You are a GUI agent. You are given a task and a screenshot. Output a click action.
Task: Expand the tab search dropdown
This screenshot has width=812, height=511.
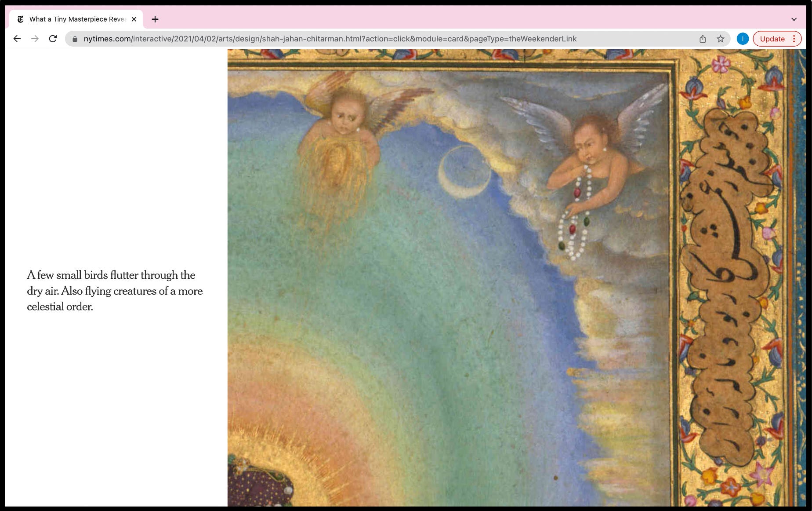click(794, 19)
